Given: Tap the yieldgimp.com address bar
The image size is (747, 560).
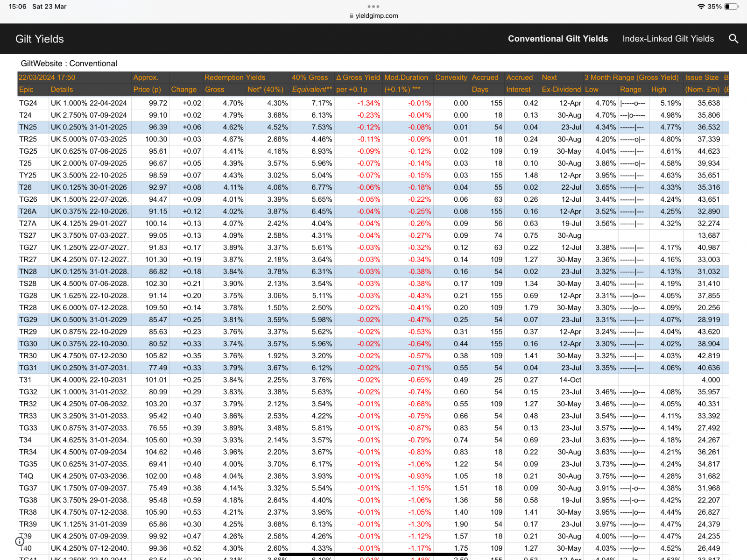Looking at the screenshot, I should click(373, 15).
